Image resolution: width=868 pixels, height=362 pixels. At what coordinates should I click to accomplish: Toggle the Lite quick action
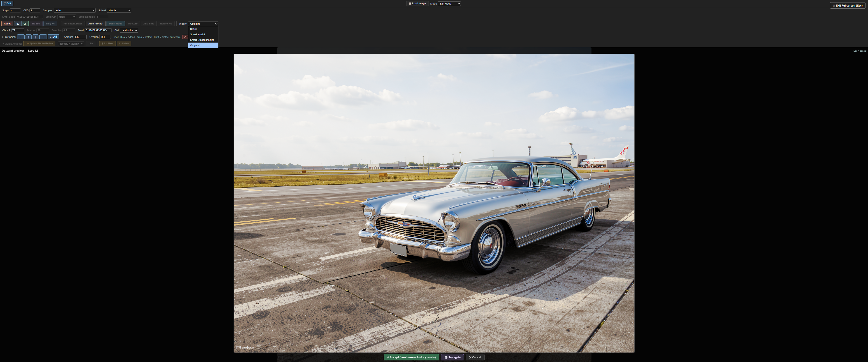[91, 43]
